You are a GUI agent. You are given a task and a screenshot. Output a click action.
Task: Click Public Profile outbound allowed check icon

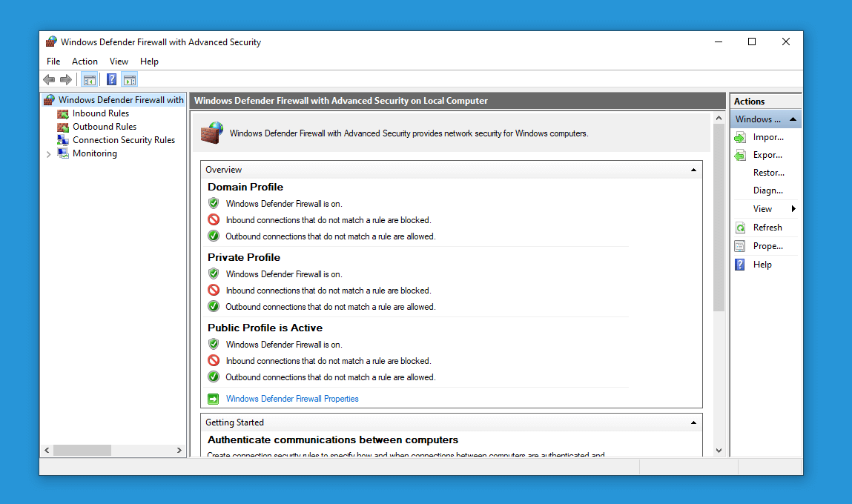click(x=214, y=377)
